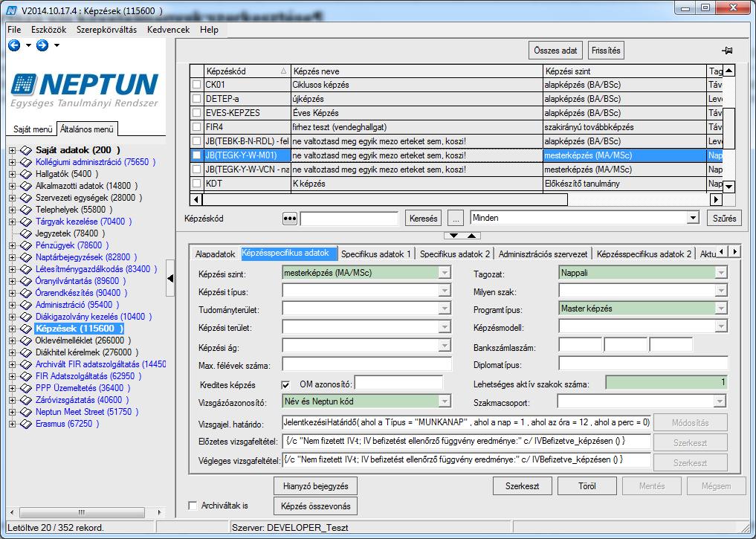Screen dimensions: 756x539
Task: Click the up arrow splitter below grid
Action: (x=471, y=236)
